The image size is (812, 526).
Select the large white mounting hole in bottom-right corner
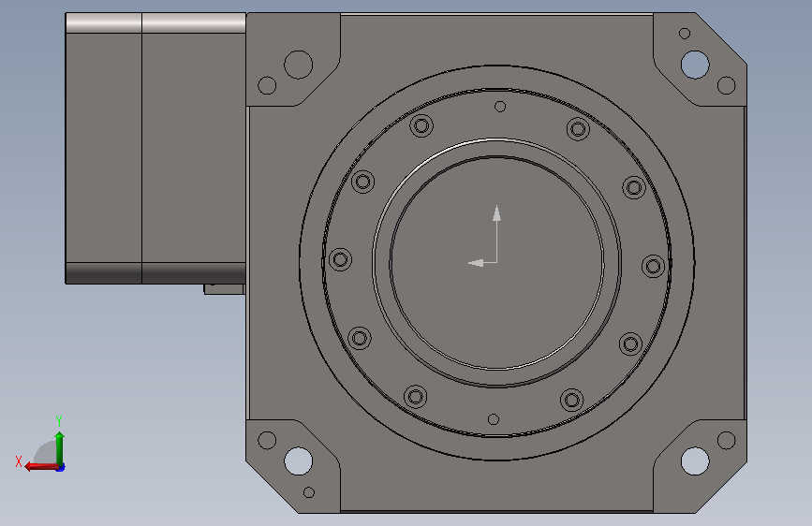695,460
